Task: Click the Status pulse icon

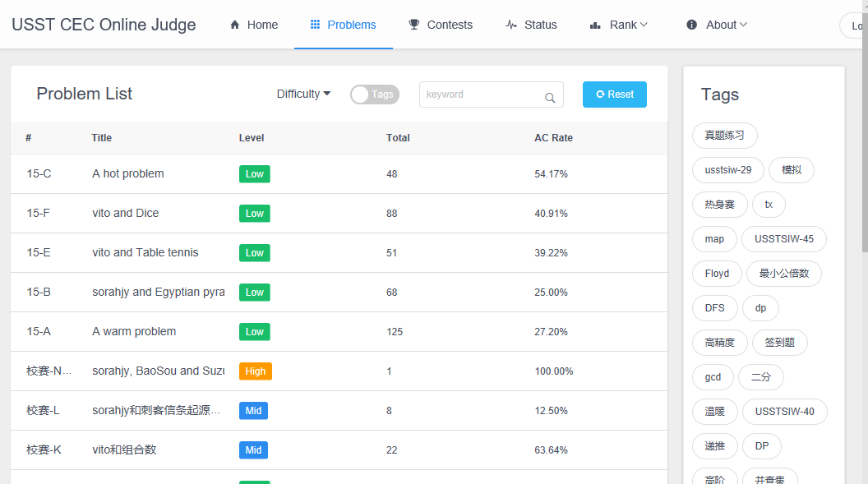Action: 511,25
